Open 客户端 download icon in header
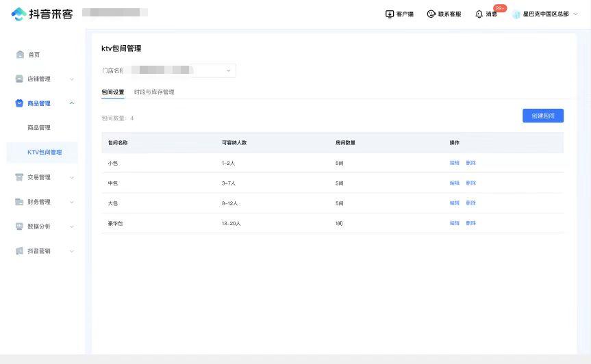This screenshot has width=591, height=364. tap(390, 14)
